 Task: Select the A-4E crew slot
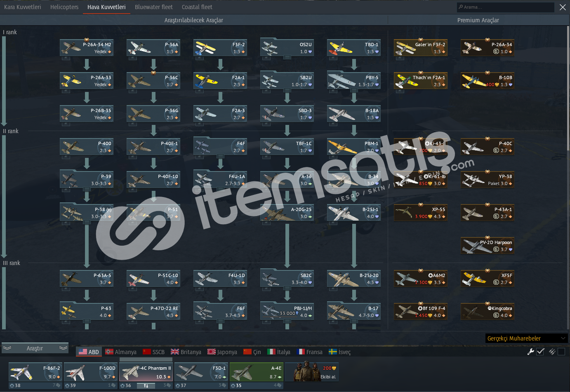(257, 375)
